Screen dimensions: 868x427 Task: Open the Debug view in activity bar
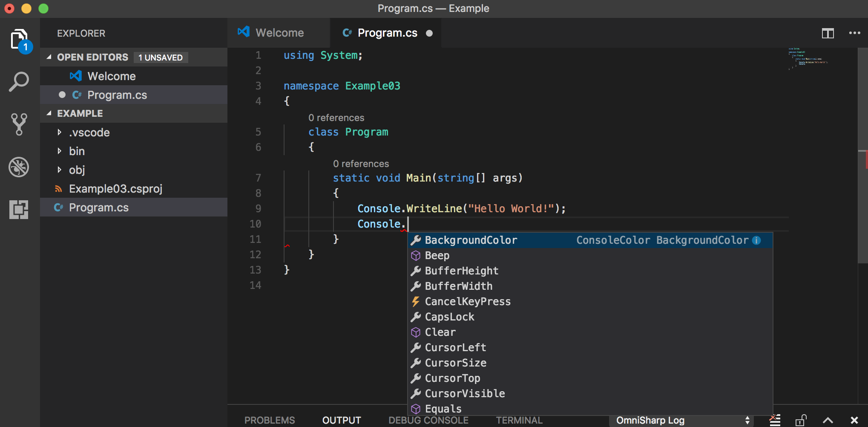click(19, 167)
